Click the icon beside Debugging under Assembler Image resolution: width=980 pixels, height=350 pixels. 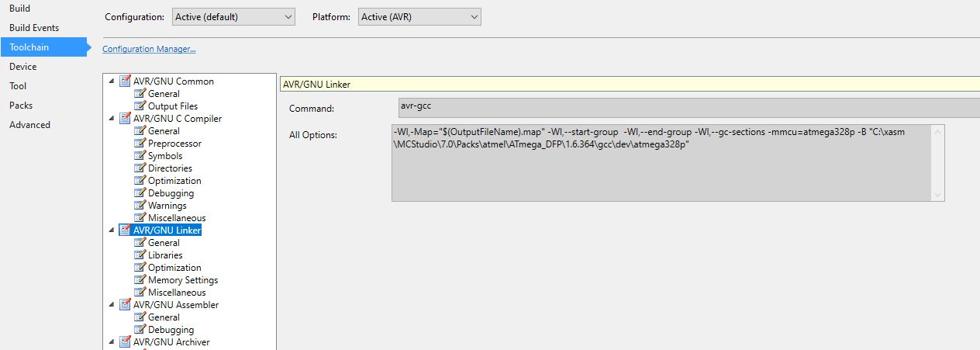(x=140, y=330)
